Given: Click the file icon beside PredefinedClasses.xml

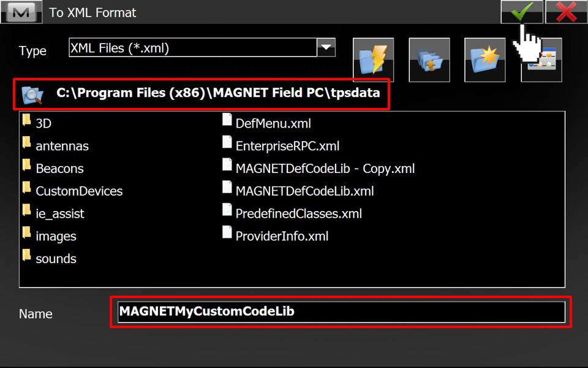Looking at the screenshot, I should 227,210.
